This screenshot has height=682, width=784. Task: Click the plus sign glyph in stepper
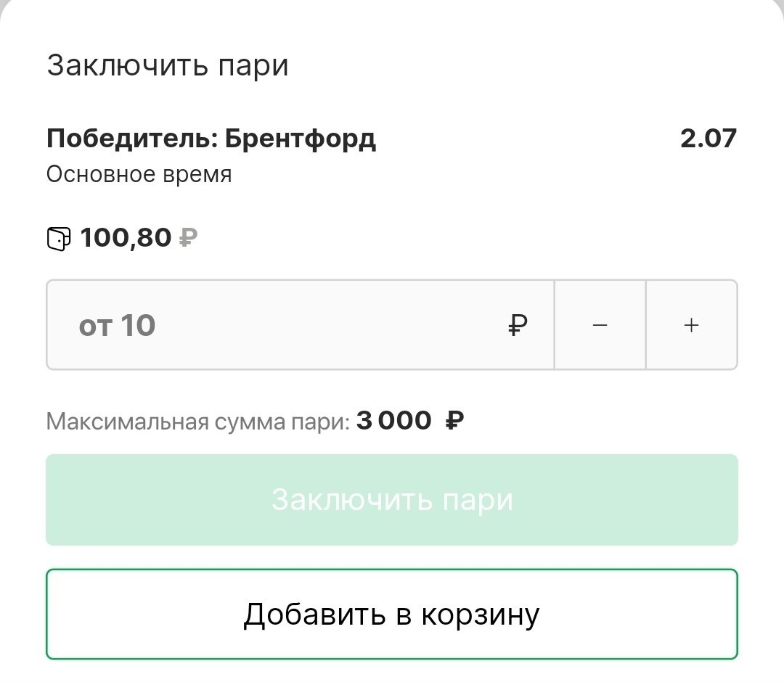[691, 326]
